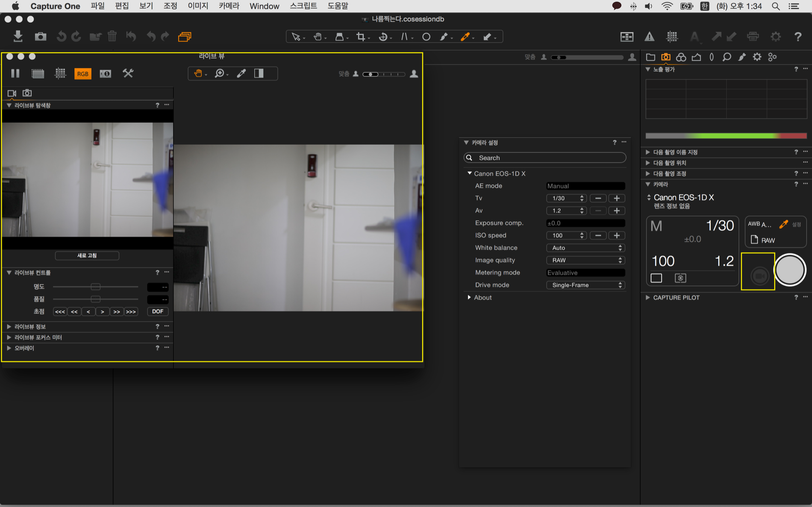
Task: Open the live view tools wrench icon
Action: 128,73
